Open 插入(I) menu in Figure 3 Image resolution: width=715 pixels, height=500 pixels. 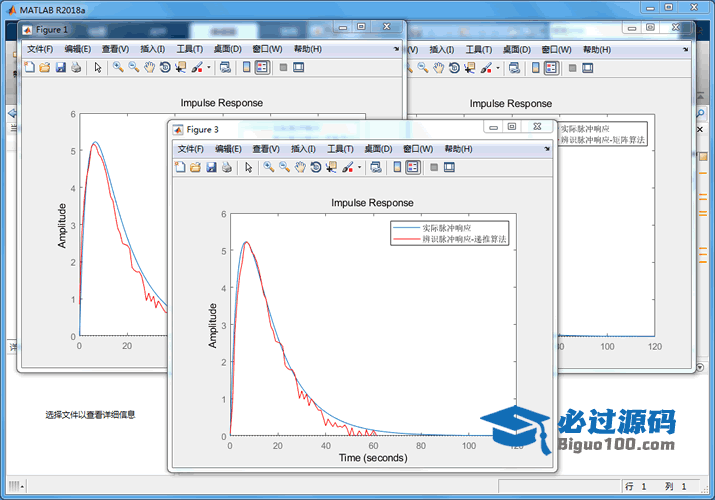tap(304, 149)
